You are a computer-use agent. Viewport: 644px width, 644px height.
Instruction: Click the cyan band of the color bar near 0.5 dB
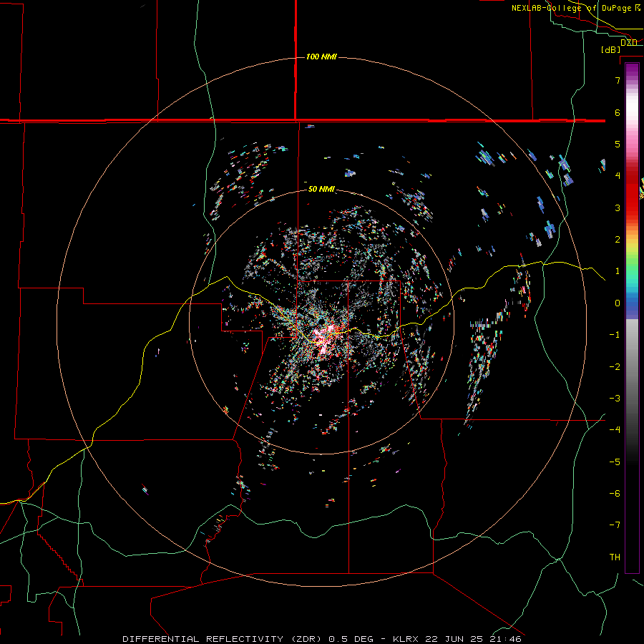pos(632,286)
